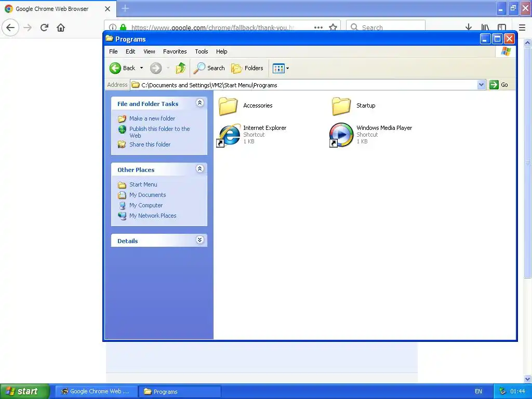Open the View menu
This screenshot has height=399, width=532.
tap(149, 51)
